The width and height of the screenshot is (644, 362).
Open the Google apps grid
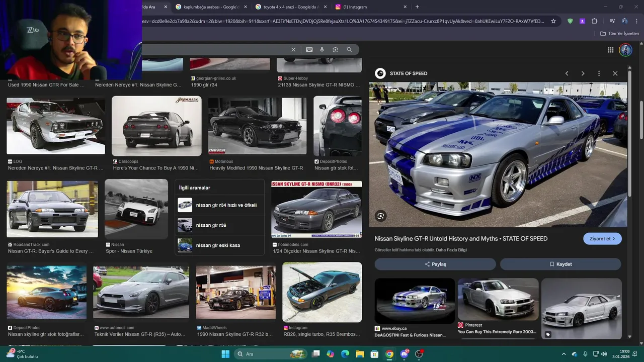click(610, 50)
